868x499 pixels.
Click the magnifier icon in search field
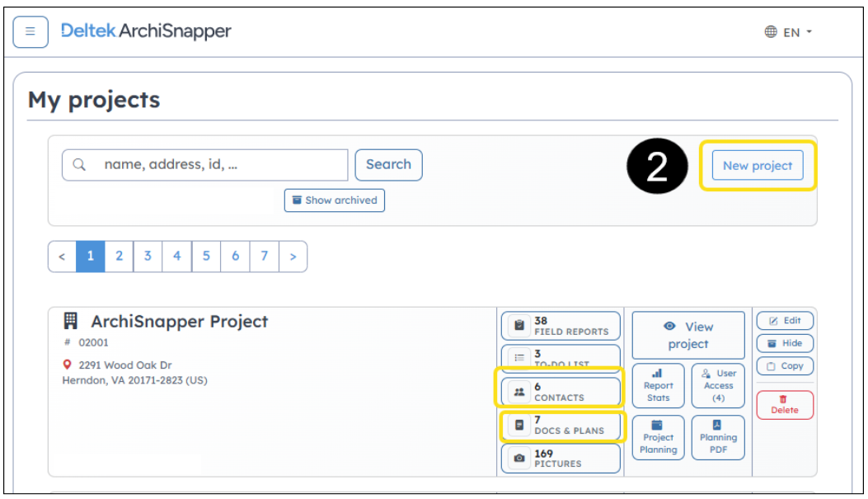(x=79, y=164)
